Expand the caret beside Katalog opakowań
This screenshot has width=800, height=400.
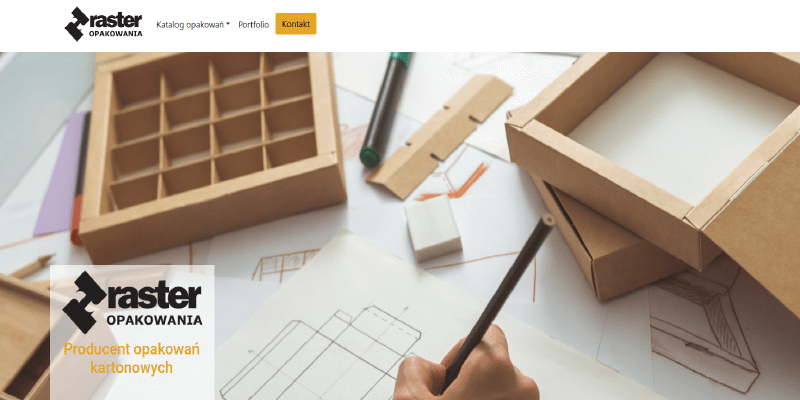(228, 23)
